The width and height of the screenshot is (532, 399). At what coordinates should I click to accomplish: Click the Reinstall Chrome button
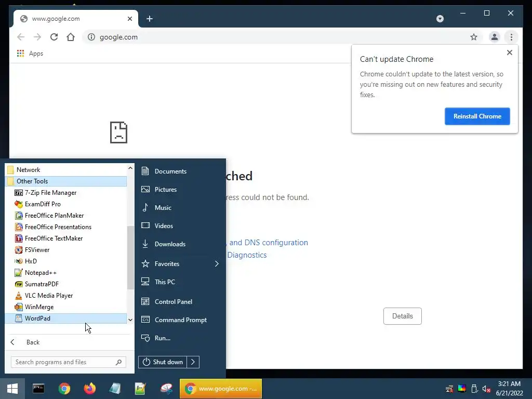(x=477, y=116)
